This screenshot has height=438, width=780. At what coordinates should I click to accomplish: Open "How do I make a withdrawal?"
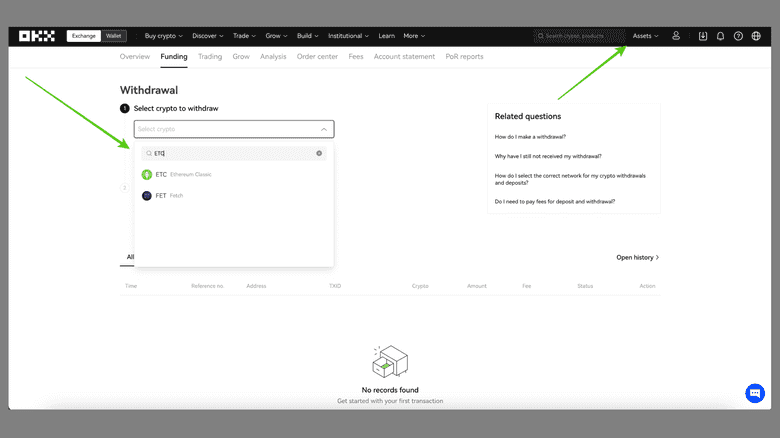[530, 136]
